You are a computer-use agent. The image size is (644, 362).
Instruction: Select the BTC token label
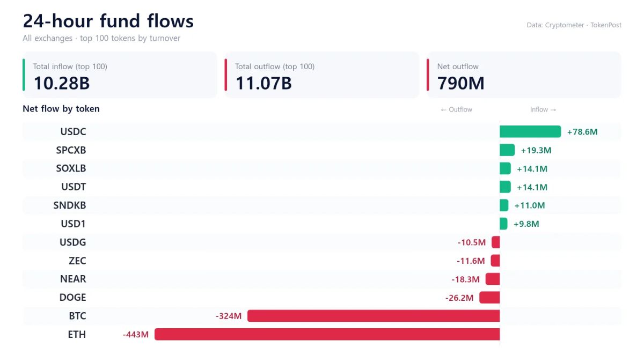78,316
